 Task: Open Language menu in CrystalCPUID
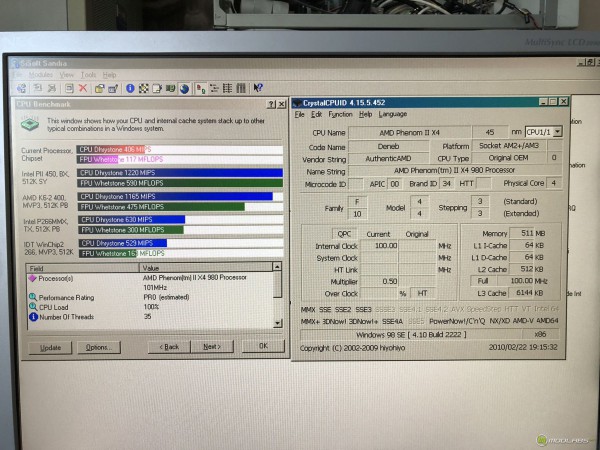pos(393,114)
